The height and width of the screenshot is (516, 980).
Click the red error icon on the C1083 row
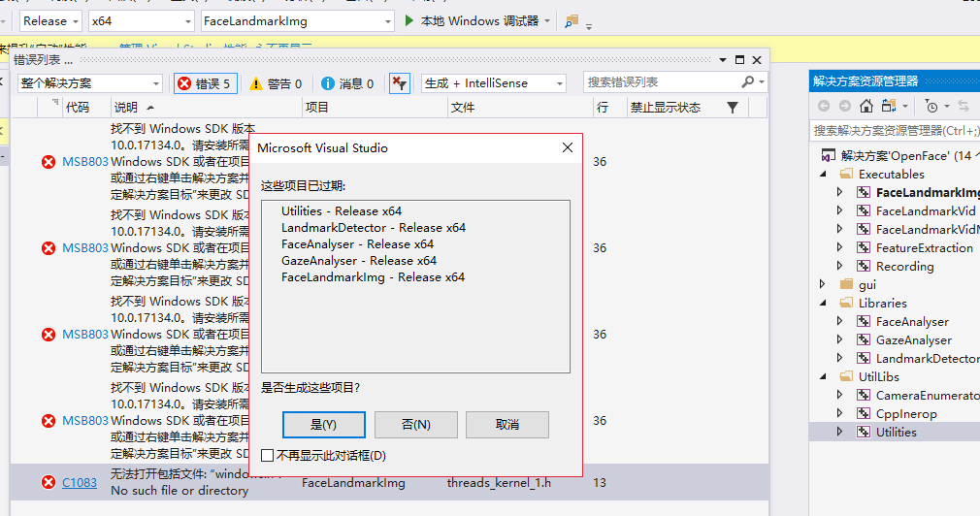pyautogui.click(x=49, y=482)
